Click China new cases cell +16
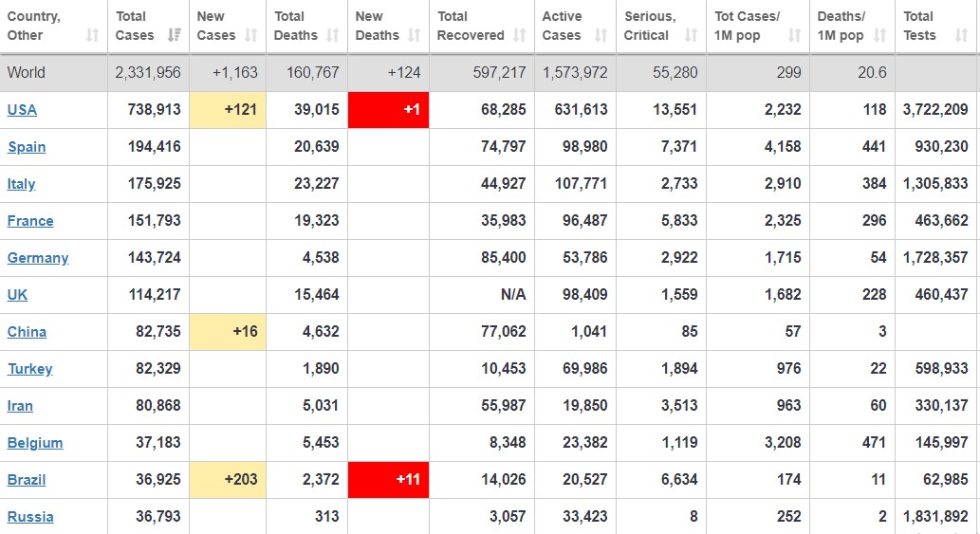Image resolution: width=980 pixels, height=534 pixels. click(x=228, y=332)
